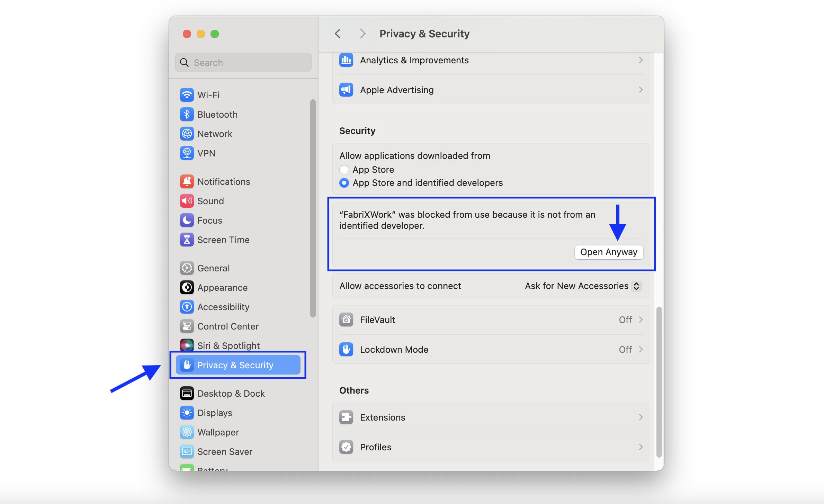
Task: Click the Search field
Action: tap(243, 62)
